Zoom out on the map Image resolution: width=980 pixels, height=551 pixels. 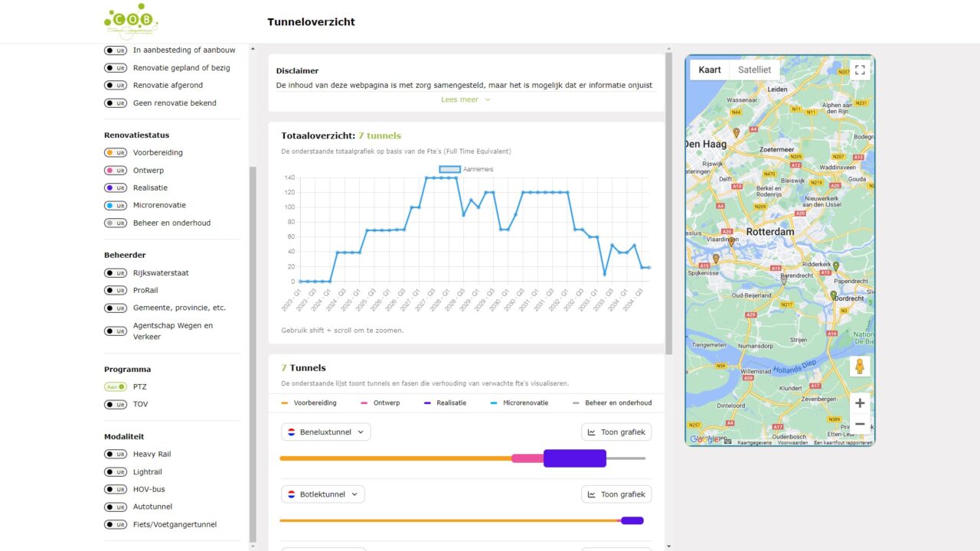pyautogui.click(x=859, y=424)
